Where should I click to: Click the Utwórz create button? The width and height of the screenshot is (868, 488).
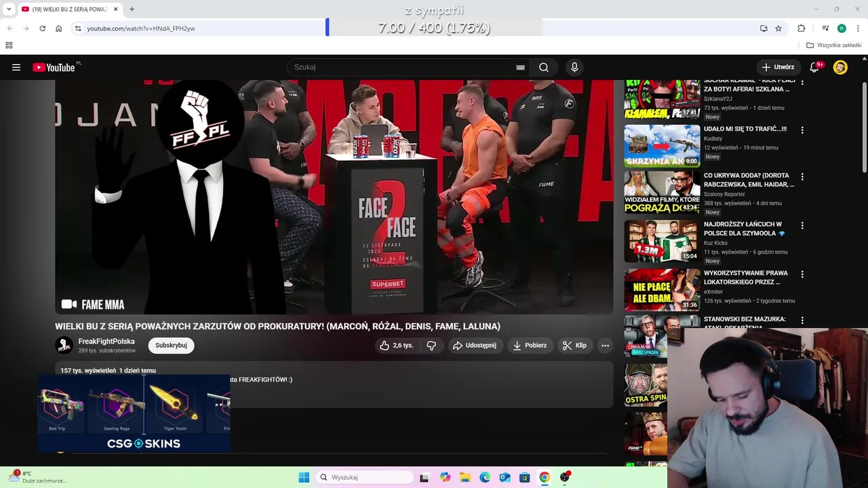(x=778, y=67)
